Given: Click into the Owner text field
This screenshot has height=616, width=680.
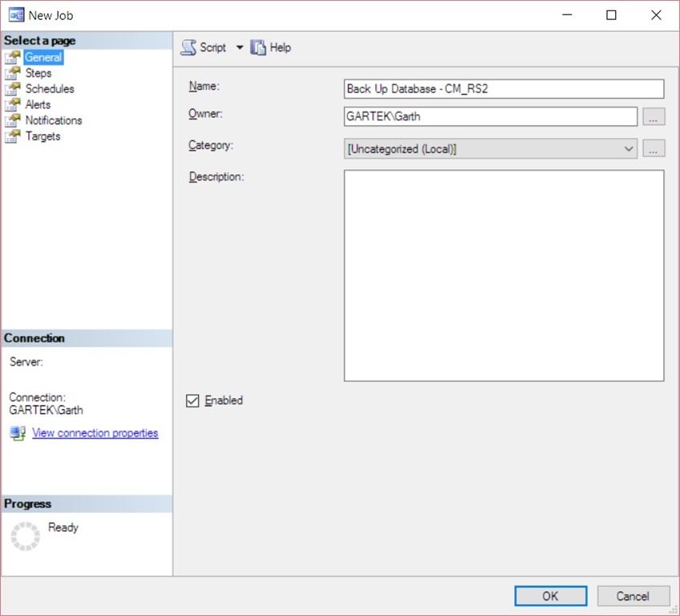Looking at the screenshot, I should pos(491,116).
